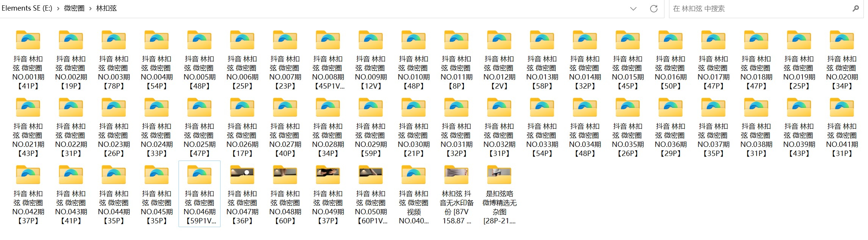Viewport: 868px width, 240px height.
Task: Click the 林扣弦 抖音无水印备份 folder thumbnail
Action: pos(457,175)
